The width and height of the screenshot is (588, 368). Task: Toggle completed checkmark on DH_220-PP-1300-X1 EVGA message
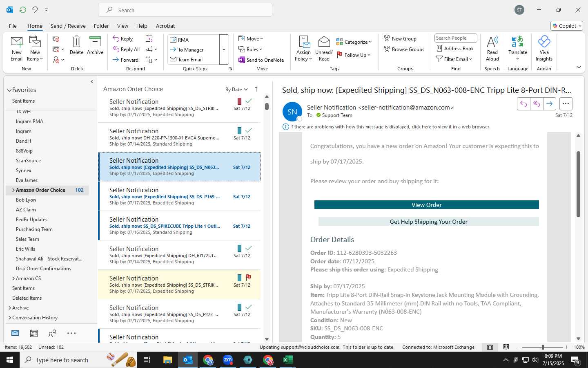coord(249,130)
